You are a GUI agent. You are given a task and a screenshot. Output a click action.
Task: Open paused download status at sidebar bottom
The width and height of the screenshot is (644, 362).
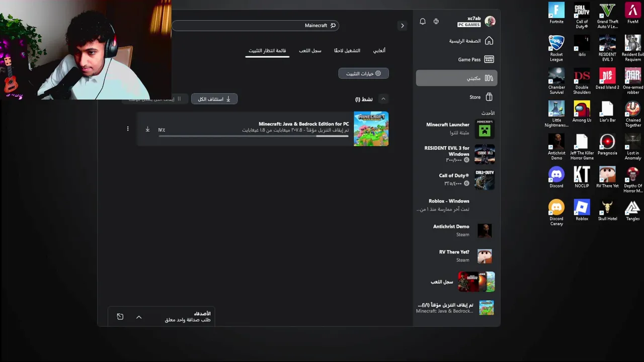tap(456, 308)
